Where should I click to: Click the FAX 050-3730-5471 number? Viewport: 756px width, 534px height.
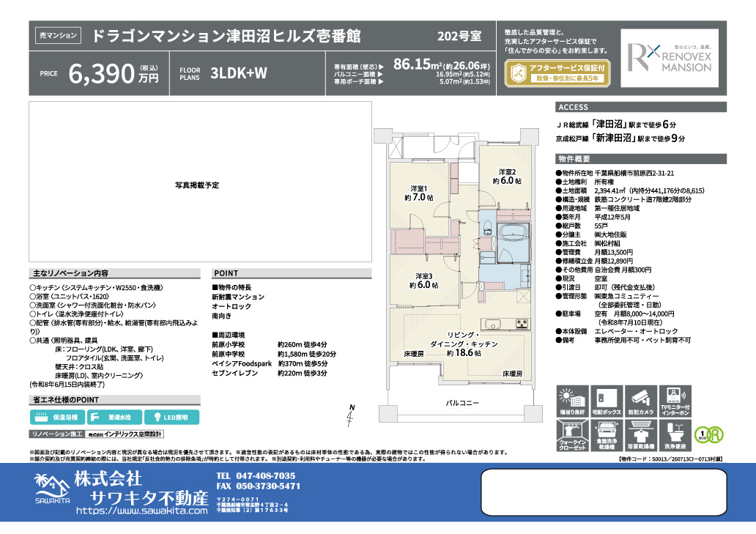[259, 486]
